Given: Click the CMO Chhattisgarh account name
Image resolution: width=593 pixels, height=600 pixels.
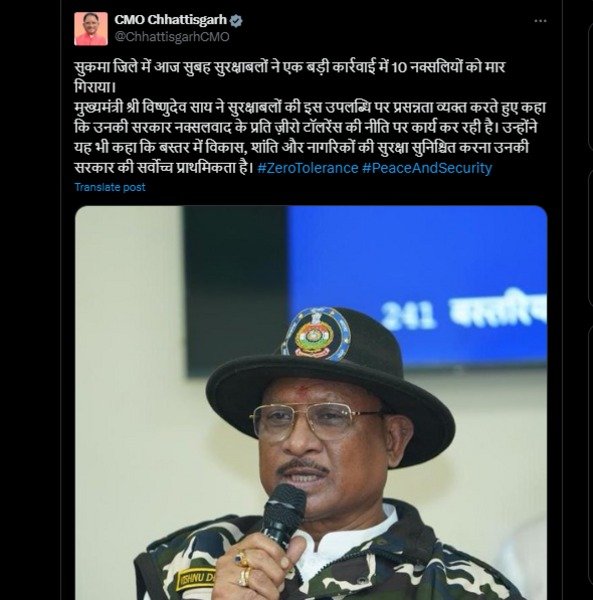Looking at the screenshot, I should [171, 20].
